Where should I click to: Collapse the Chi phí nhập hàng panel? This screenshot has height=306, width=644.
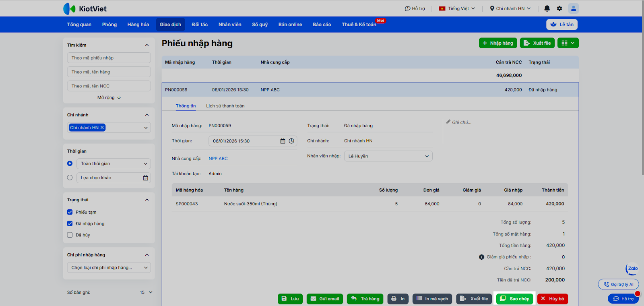tap(147, 255)
